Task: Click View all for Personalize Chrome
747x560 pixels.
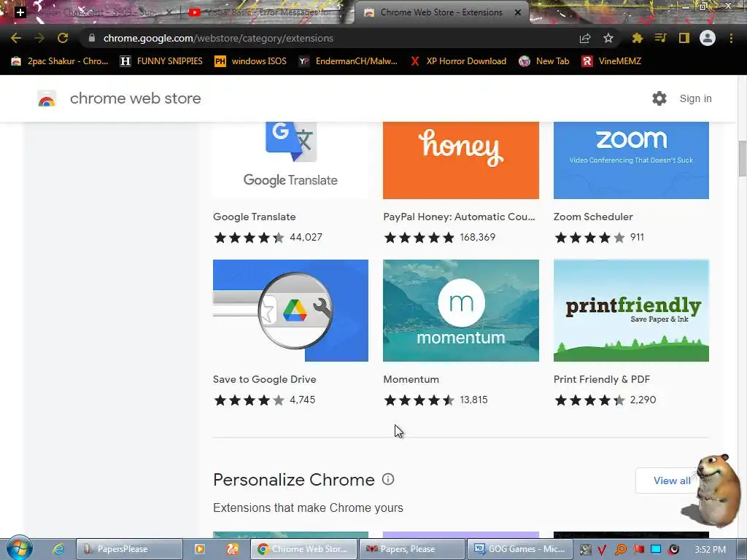Action: point(671,481)
